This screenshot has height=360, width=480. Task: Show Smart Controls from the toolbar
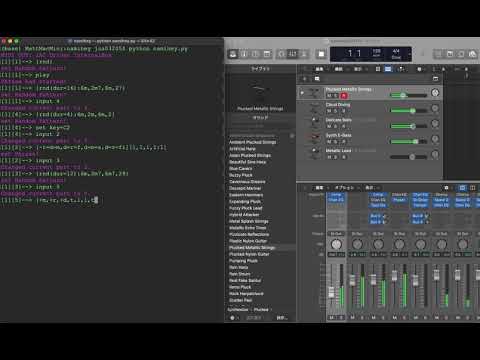click(282, 54)
